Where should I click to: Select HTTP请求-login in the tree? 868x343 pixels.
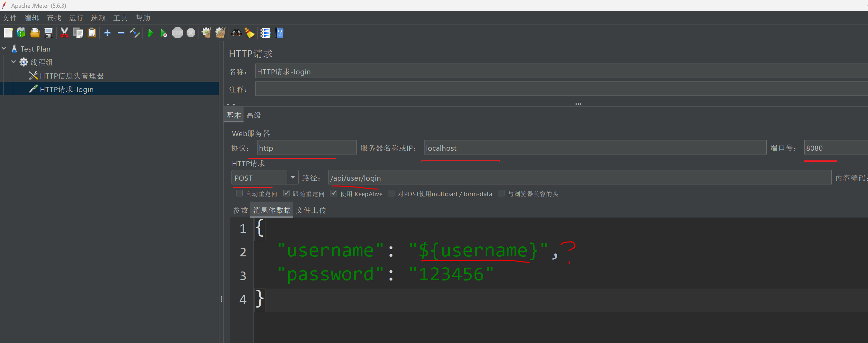coord(66,89)
